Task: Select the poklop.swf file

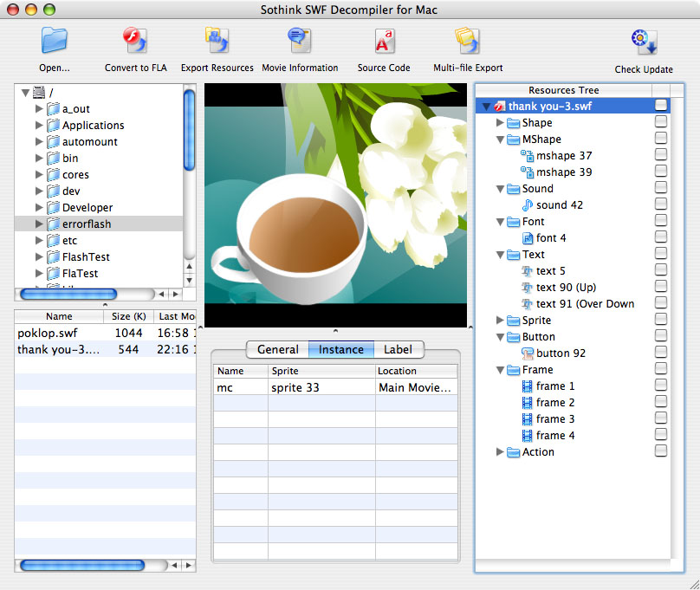Action: click(x=106, y=333)
